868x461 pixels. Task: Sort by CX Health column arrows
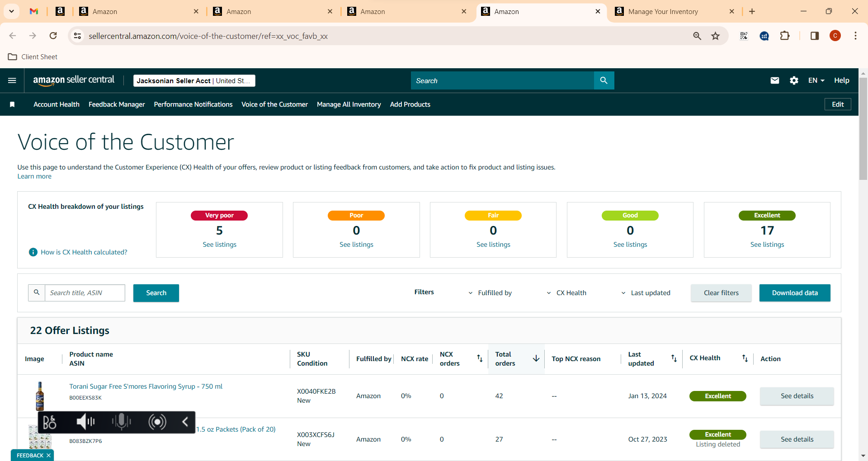coord(745,358)
